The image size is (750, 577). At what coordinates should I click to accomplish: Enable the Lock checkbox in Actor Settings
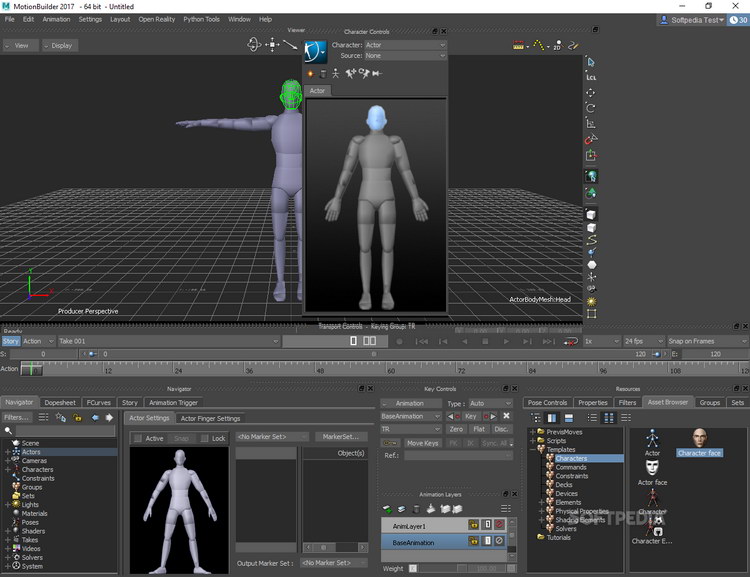click(x=205, y=438)
